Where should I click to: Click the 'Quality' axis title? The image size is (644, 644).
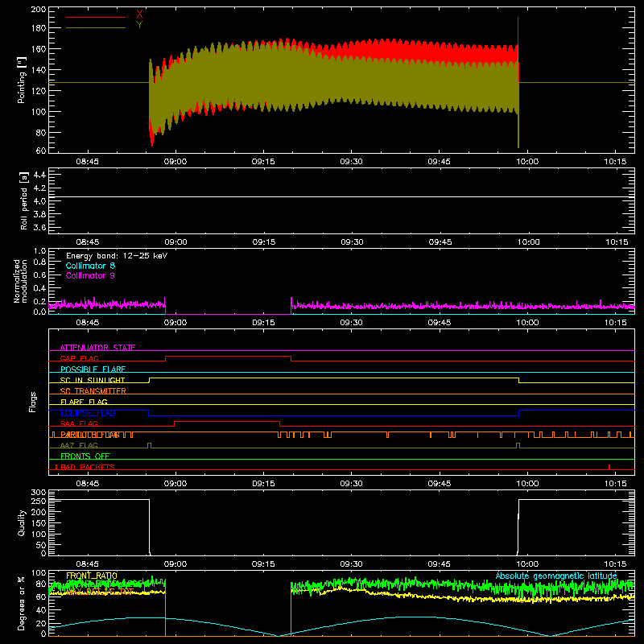click(22, 522)
